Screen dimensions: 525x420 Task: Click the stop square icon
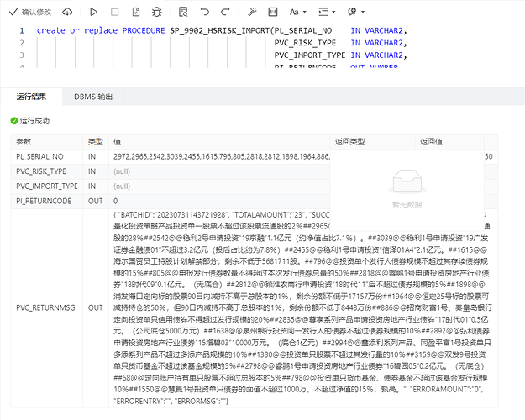pos(114,12)
